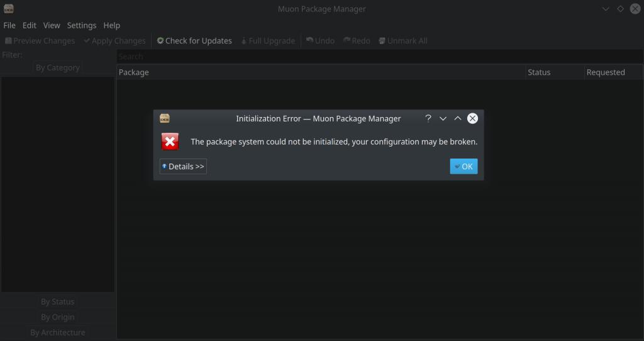Expand the By Status filter section

pyautogui.click(x=58, y=302)
